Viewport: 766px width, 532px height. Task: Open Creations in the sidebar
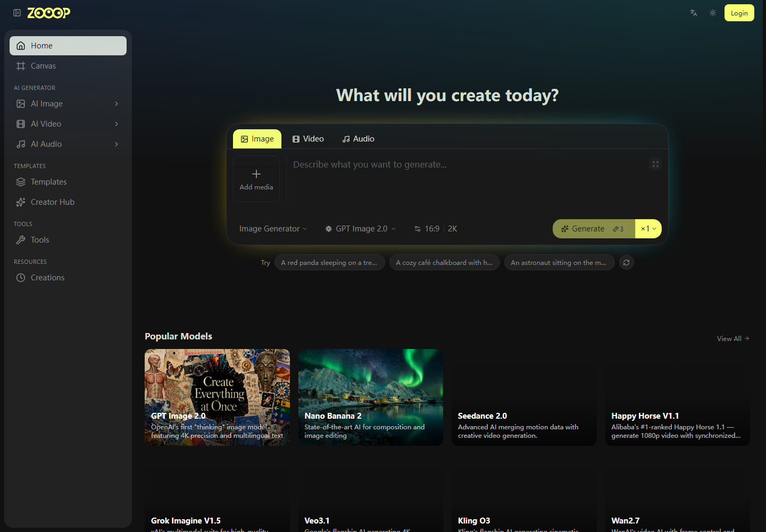coord(68,278)
